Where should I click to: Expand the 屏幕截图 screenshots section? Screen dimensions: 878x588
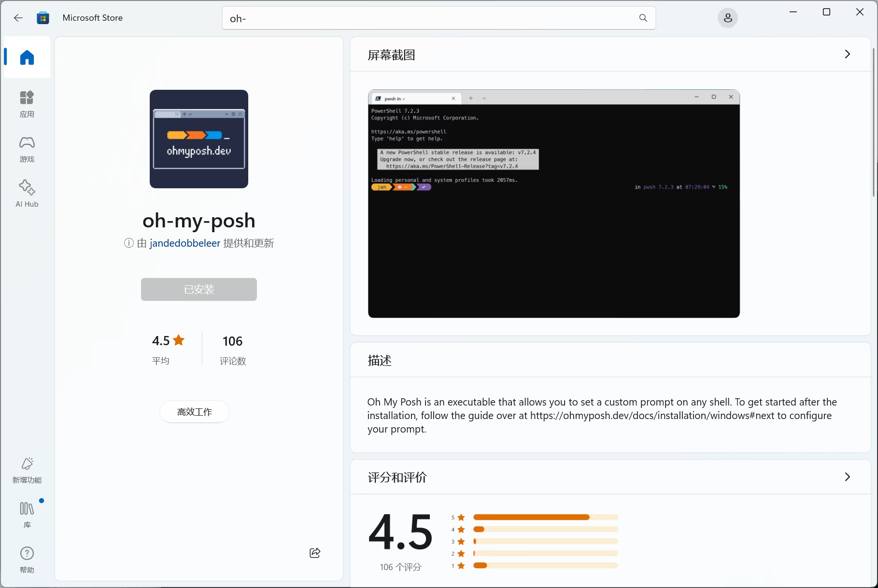click(x=847, y=54)
